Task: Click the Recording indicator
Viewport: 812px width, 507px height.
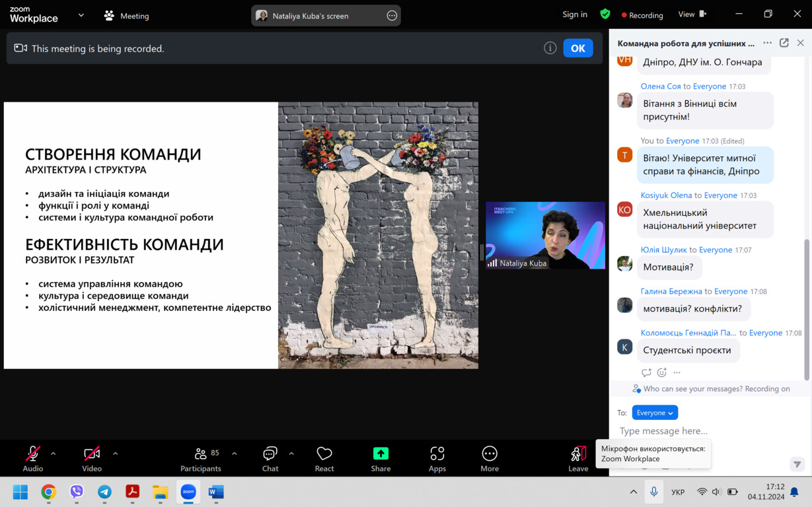Action: (642, 15)
